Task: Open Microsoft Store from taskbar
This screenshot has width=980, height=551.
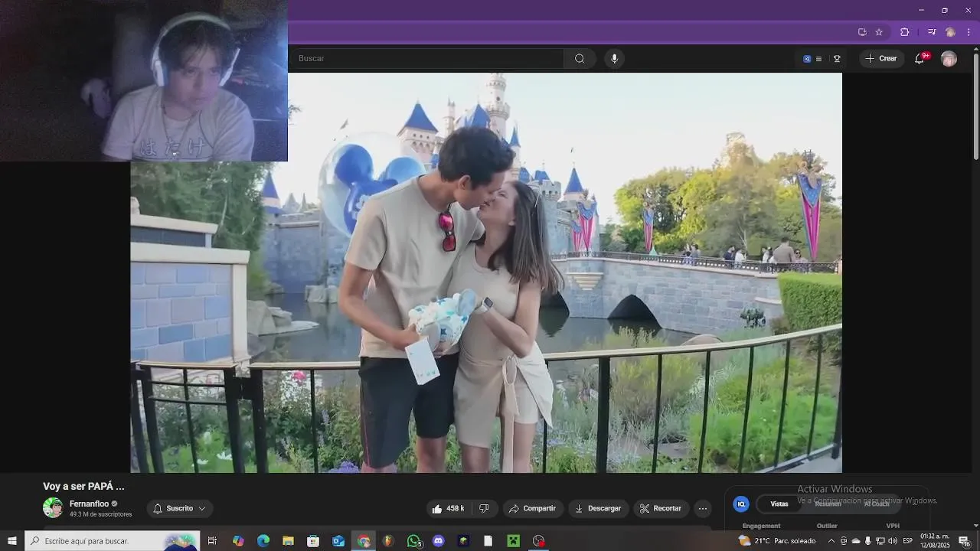Action: point(313,541)
